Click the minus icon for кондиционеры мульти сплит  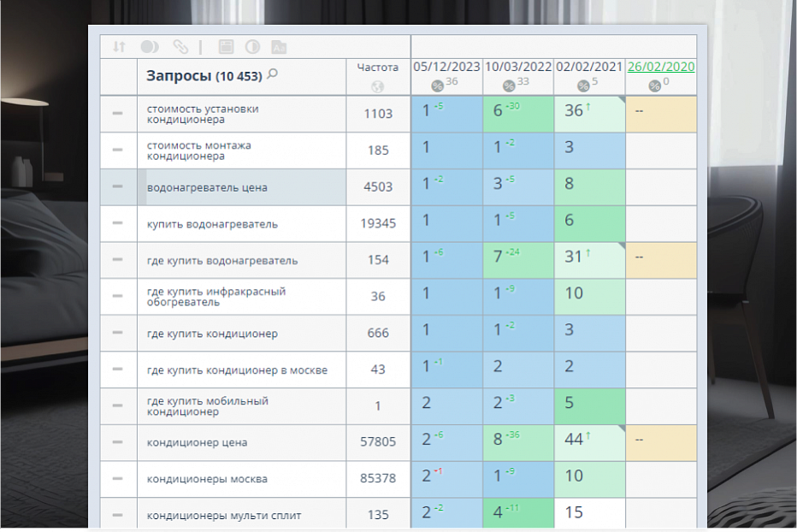coord(117,515)
